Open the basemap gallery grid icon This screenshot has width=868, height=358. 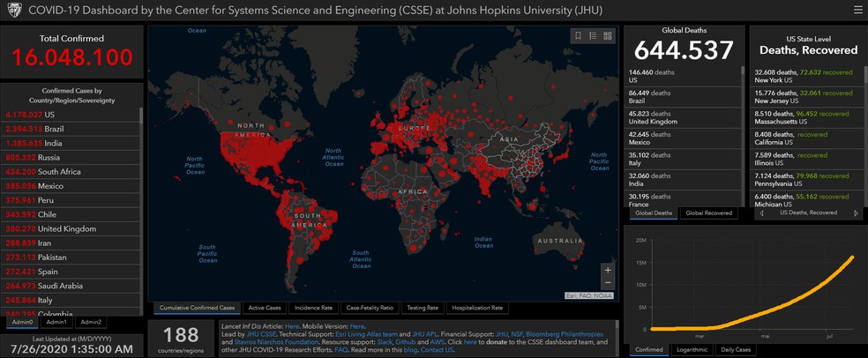[608, 36]
